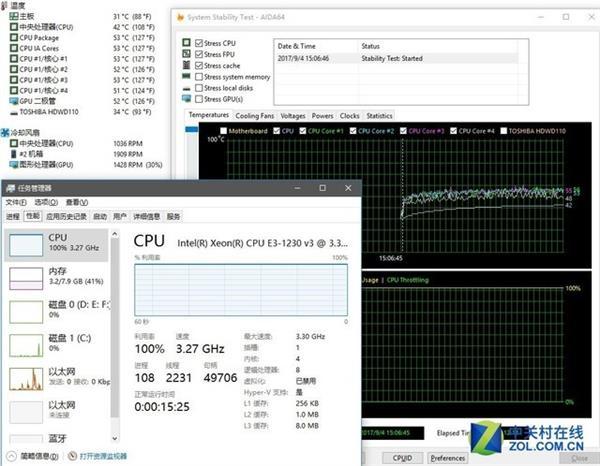Click the Stress CPU chip icon
The image size is (600, 466).
click(186, 42)
